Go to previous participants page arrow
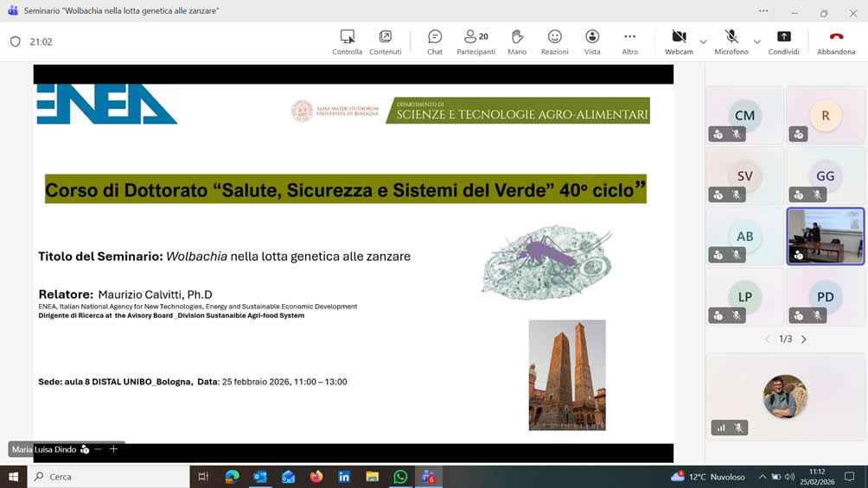The height and width of the screenshot is (488, 868). [x=767, y=339]
